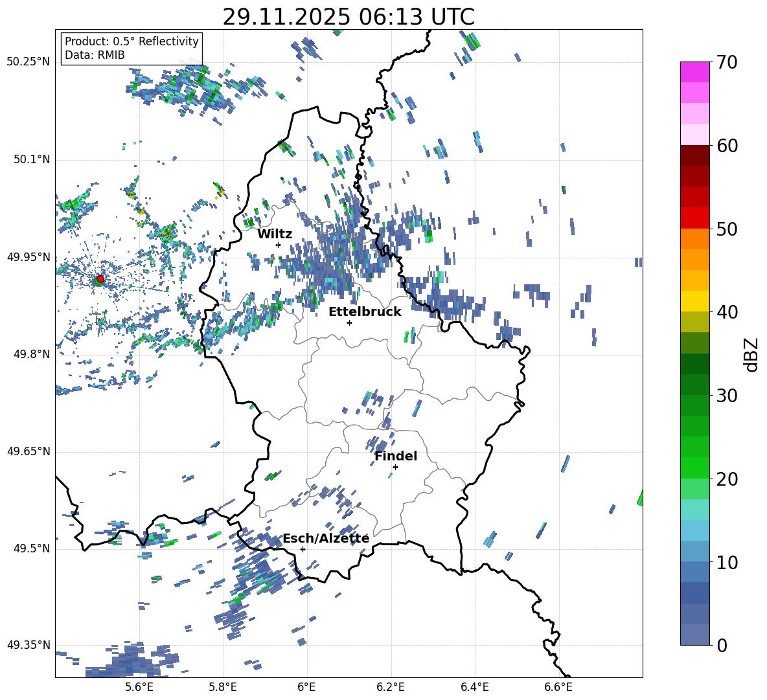Click the Product: 0.5° Reflectivity text
This screenshot has height=700, width=767.
[132, 41]
